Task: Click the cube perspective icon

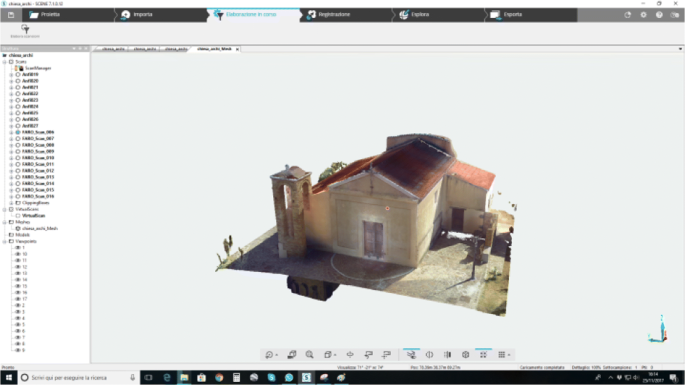Action: [x=466, y=355]
